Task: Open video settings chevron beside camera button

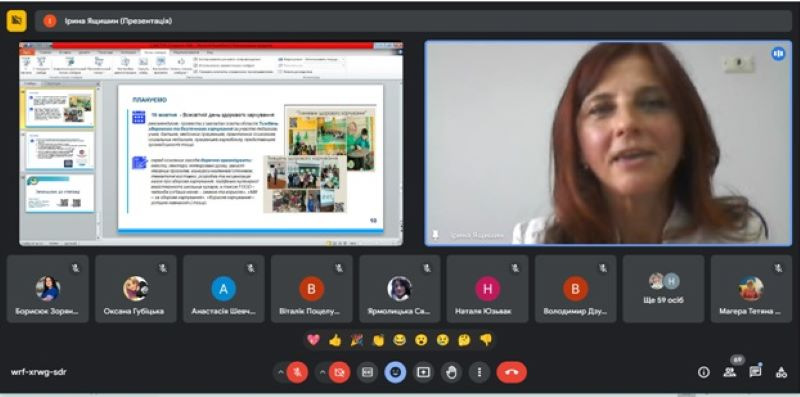Action: [322, 373]
